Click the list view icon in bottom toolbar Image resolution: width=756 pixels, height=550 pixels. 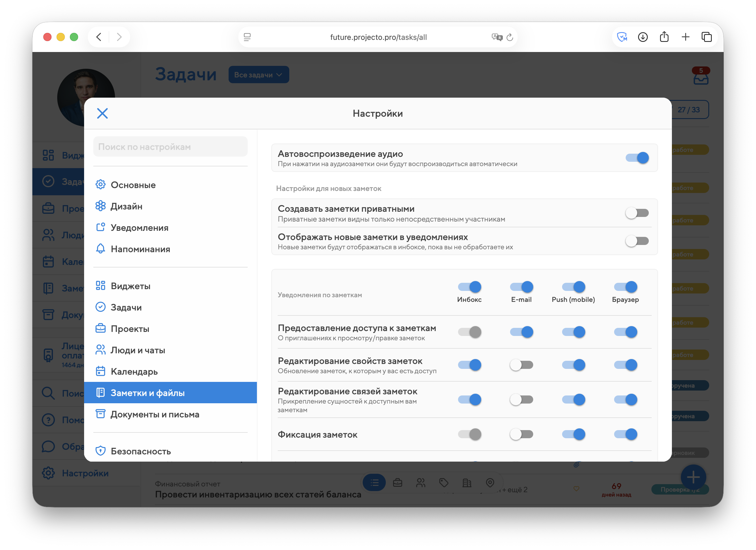point(374,482)
